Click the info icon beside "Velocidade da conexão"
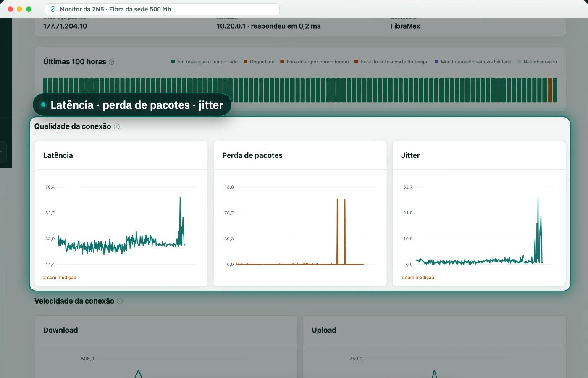The width and height of the screenshot is (588, 378). tap(120, 301)
